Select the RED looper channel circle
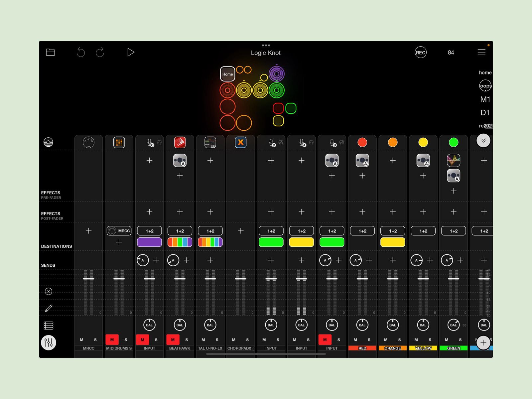This screenshot has height=399, width=532. [x=362, y=142]
